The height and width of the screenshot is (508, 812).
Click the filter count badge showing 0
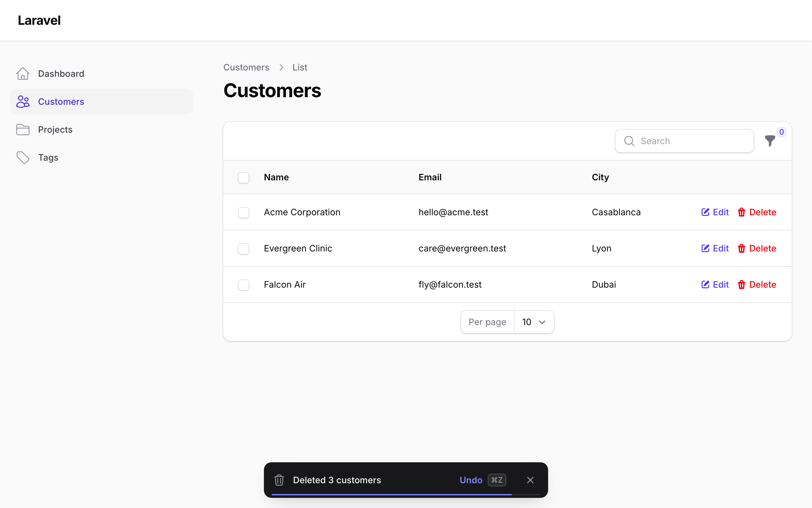click(x=782, y=132)
